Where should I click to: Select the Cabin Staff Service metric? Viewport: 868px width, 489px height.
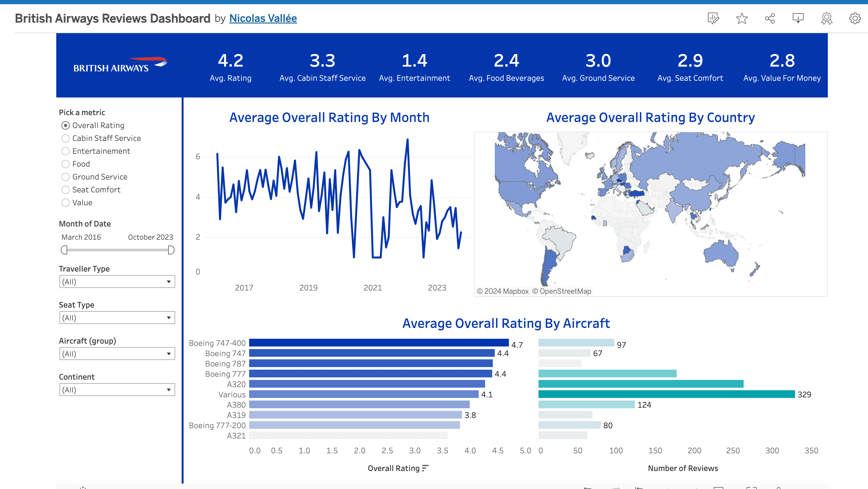point(66,138)
